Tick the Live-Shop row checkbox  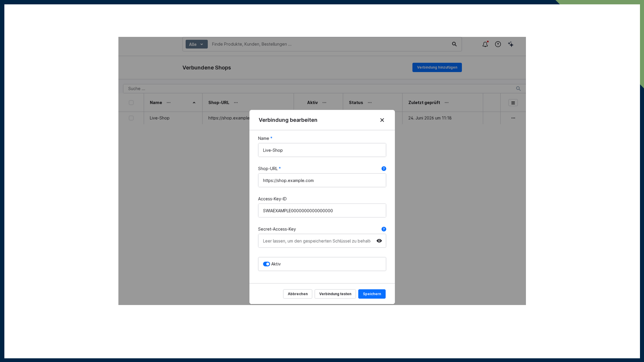[131, 118]
